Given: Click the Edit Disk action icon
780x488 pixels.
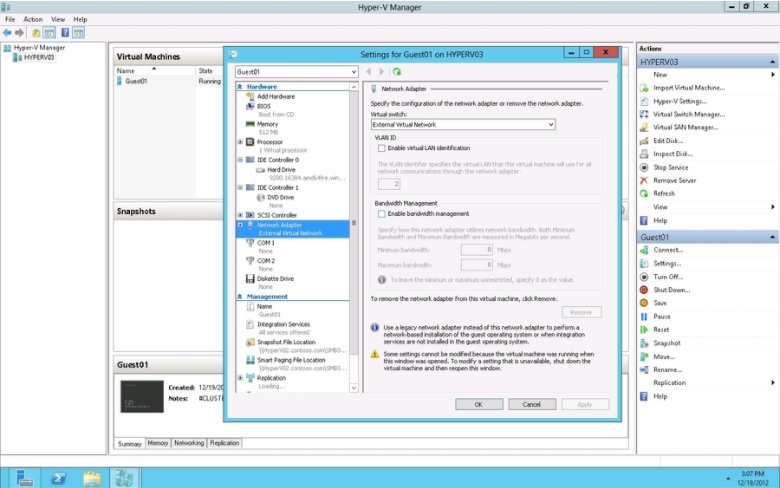Looking at the screenshot, I should (x=644, y=141).
